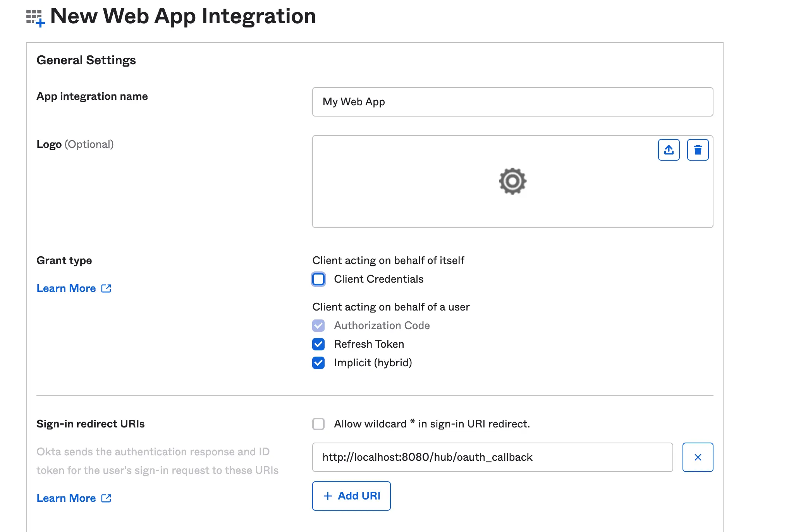The height and width of the screenshot is (532, 808).
Task: Click the 'Refresh Token' label text
Action: [x=369, y=344]
